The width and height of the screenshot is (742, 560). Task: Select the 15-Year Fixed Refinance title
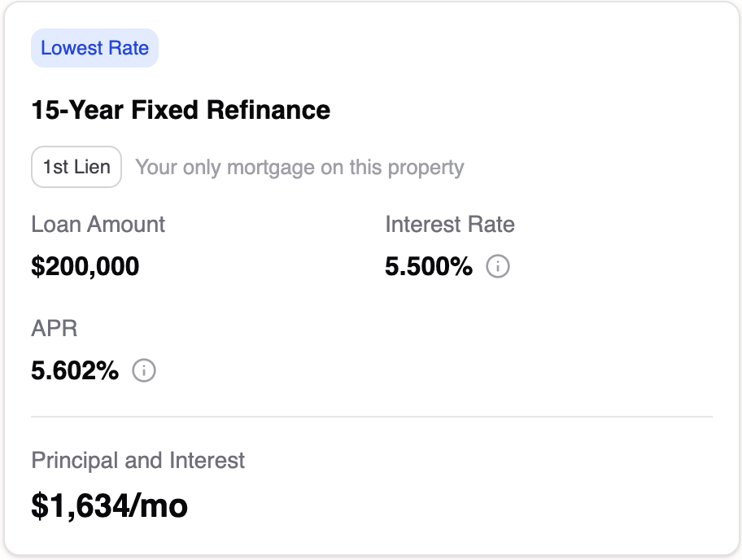pyautogui.click(x=180, y=110)
